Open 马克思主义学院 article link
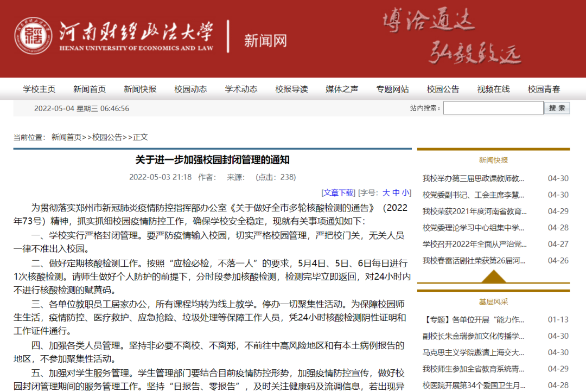586x392 pixels. pyautogui.click(x=473, y=352)
